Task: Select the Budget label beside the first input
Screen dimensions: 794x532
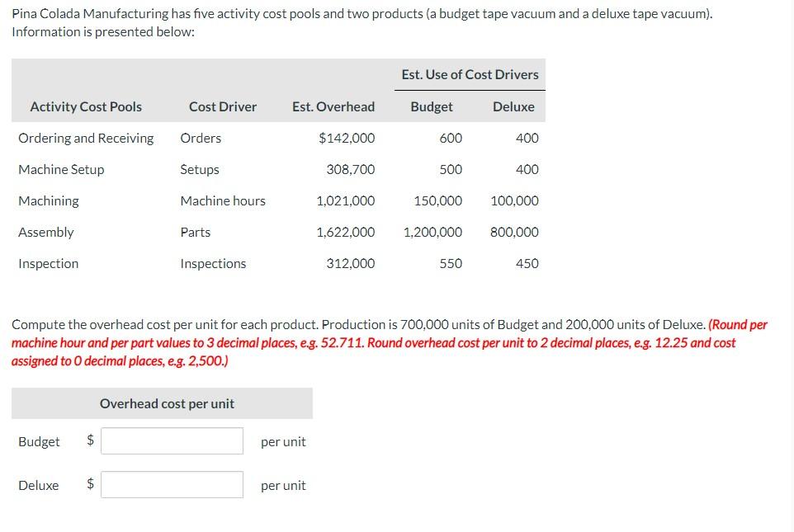Action: [39, 441]
